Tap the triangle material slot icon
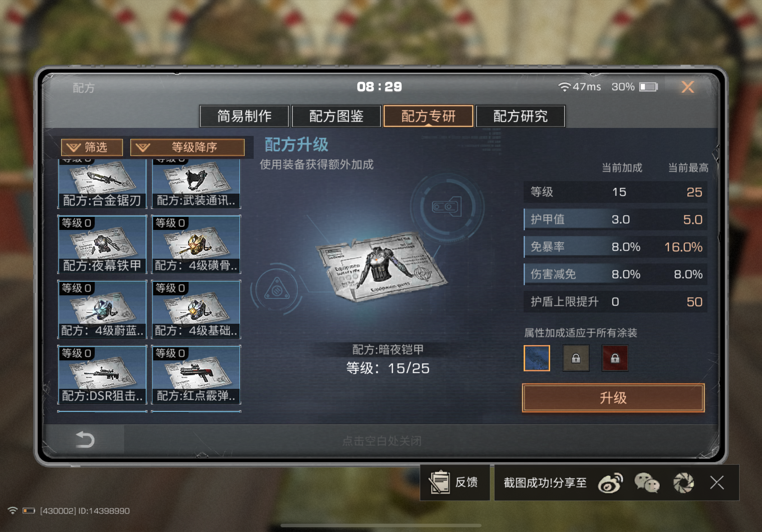762x532 pixels. (x=277, y=289)
